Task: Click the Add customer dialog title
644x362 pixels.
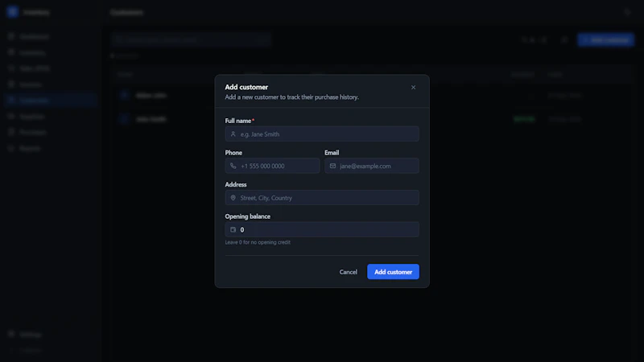Action: pos(246,87)
